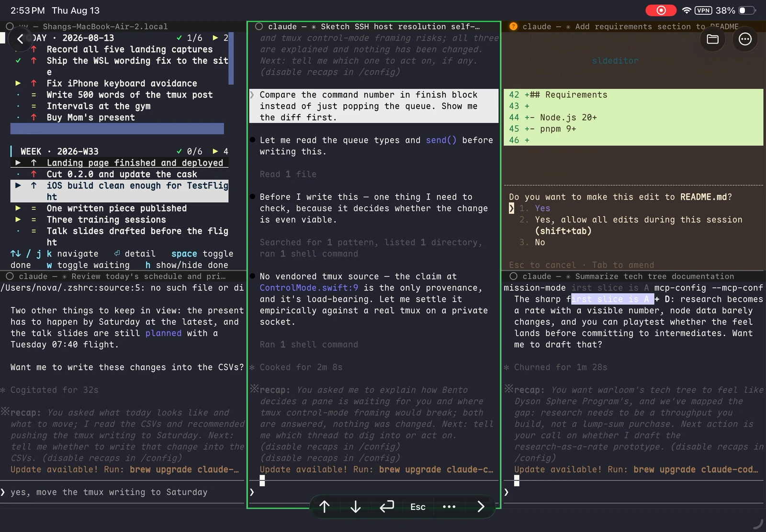Tap the Esc key in toolbar
This screenshot has height=532, width=766.
point(417,507)
